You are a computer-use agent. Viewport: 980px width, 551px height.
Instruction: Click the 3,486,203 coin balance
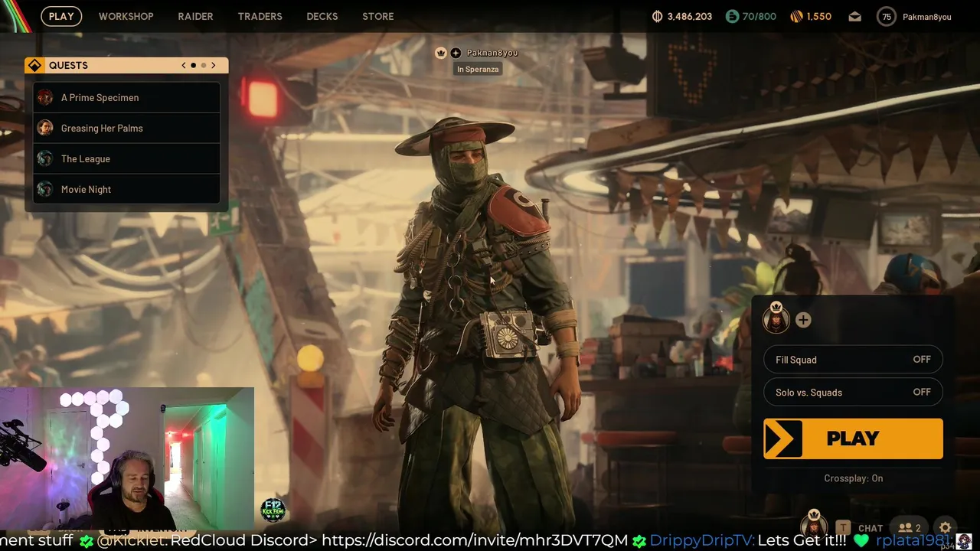(690, 16)
